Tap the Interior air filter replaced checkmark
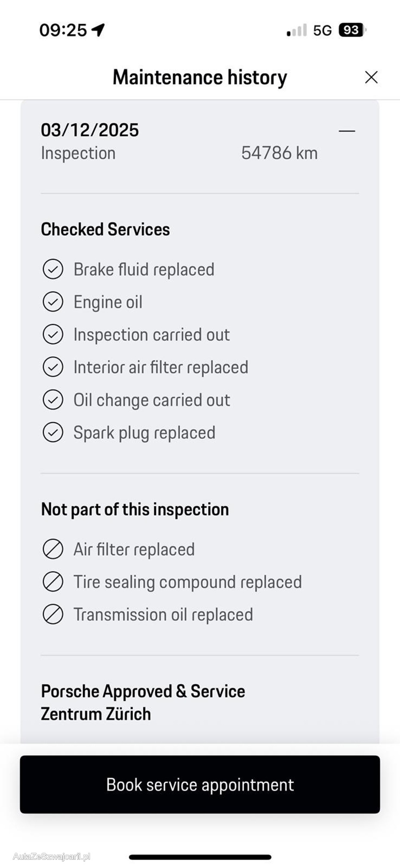Viewport: 400px width, 868px height. point(53,367)
